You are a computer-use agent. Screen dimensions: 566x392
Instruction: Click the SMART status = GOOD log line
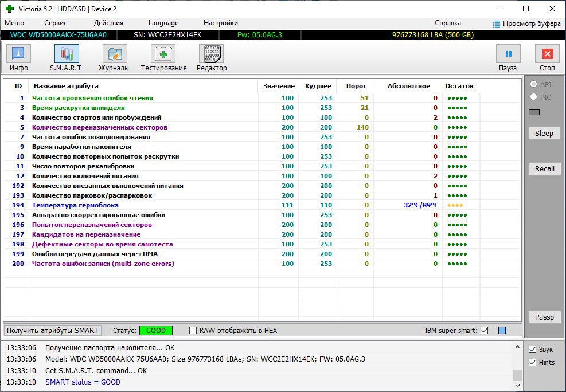pyautogui.click(x=83, y=382)
